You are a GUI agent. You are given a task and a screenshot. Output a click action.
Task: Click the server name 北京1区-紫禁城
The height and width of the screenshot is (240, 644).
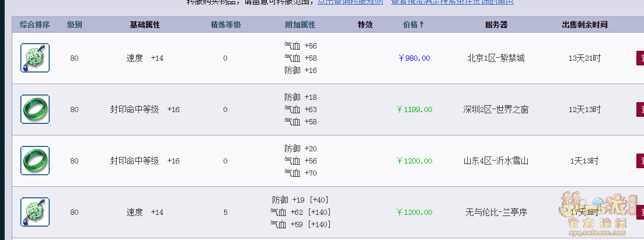(496, 58)
